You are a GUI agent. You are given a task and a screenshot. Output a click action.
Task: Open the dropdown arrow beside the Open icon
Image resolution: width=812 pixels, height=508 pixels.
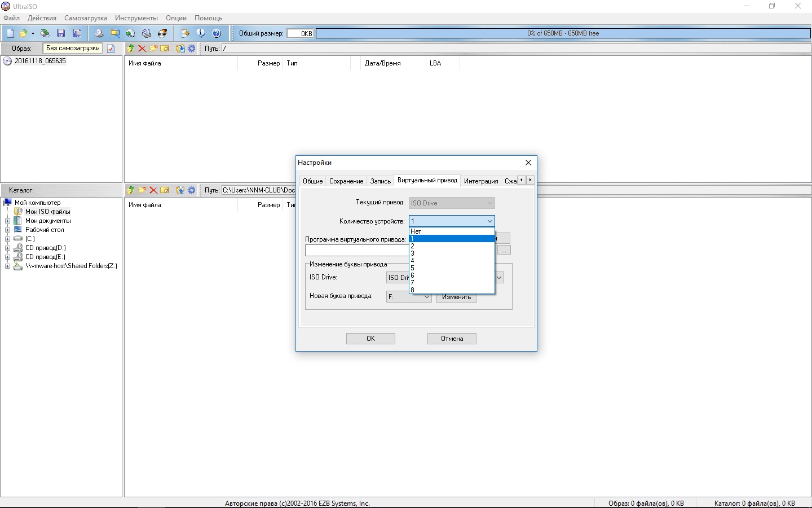coord(33,33)
